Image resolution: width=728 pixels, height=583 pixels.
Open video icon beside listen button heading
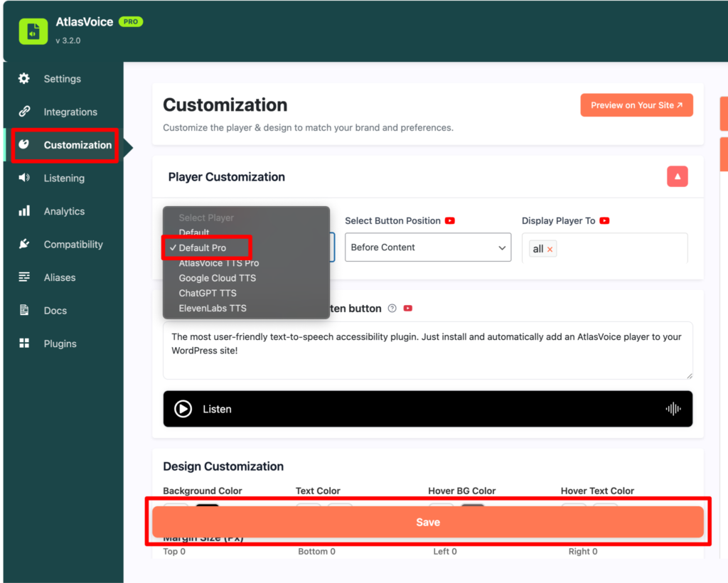(407, 309)
